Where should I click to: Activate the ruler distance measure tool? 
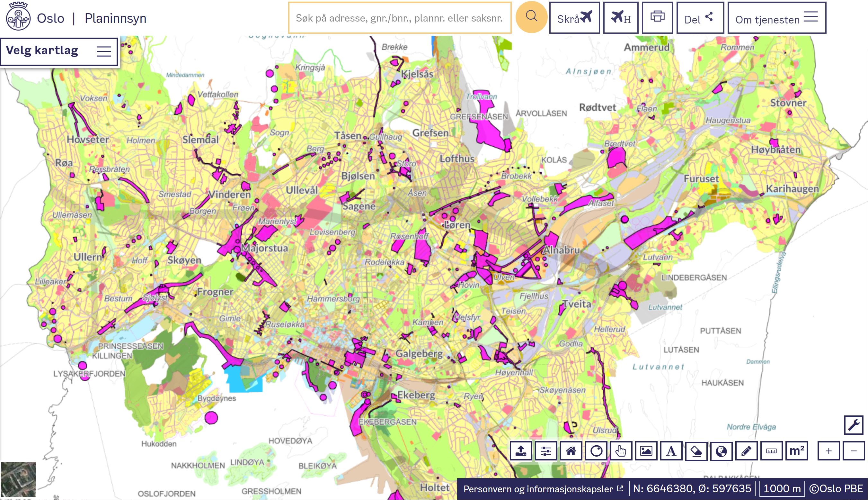(x=771, y=450)
